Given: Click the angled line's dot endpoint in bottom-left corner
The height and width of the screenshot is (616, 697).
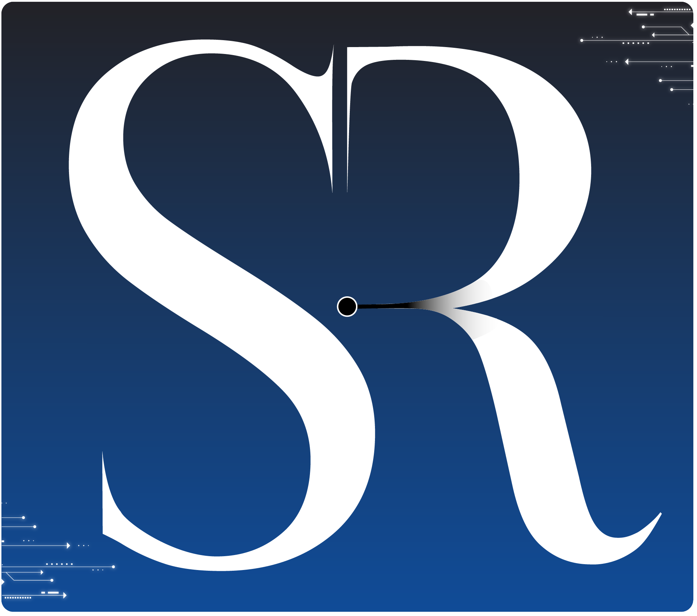Looking at the screenshot, I should [52, 580].
